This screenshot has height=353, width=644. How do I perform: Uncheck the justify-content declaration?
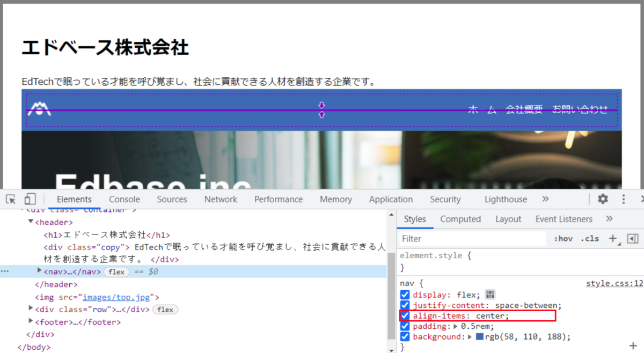point(405,305)
